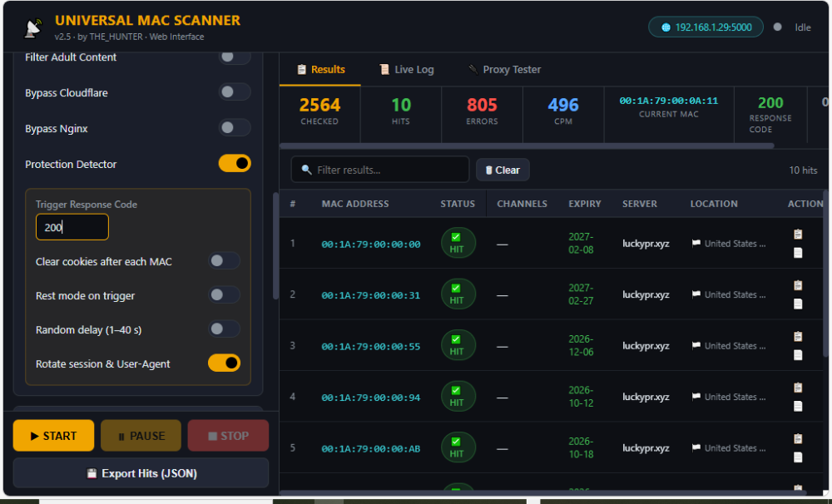
Task: Export Hits (JSON) button
Action: 141,473
